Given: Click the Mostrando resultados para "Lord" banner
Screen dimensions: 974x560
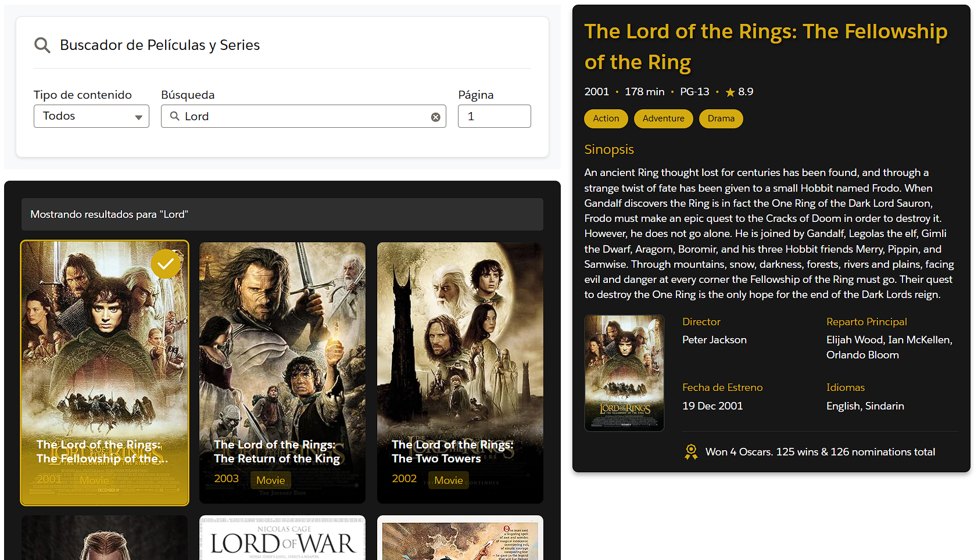Looking at the screenshot, I should (x=282, y=214).
